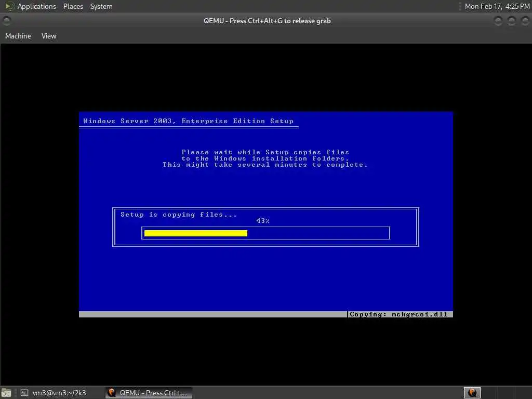Image resolution: width=532 pixels, height=399 pixels.
Task: Open the Places menu
Action: [73, 6]
